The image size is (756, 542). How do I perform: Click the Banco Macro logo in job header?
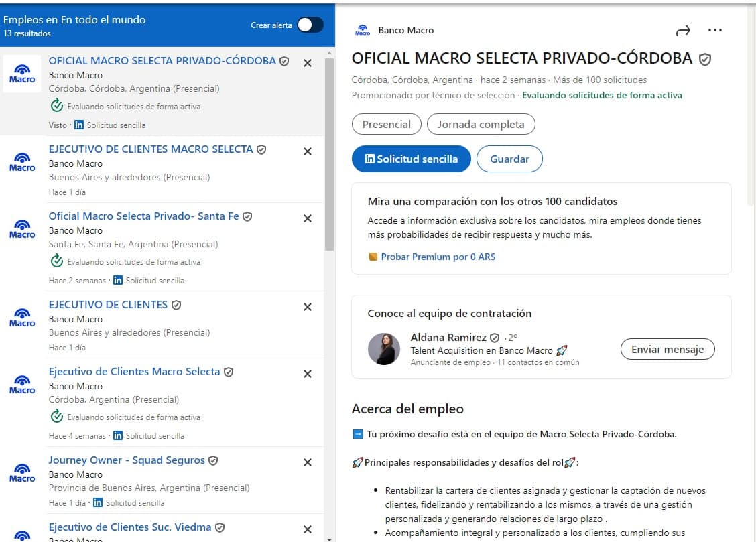363,30
